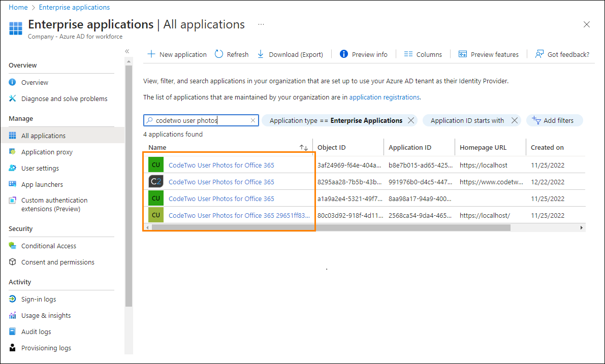Click the sidebar vertical scrollbar

coord(129,186)
